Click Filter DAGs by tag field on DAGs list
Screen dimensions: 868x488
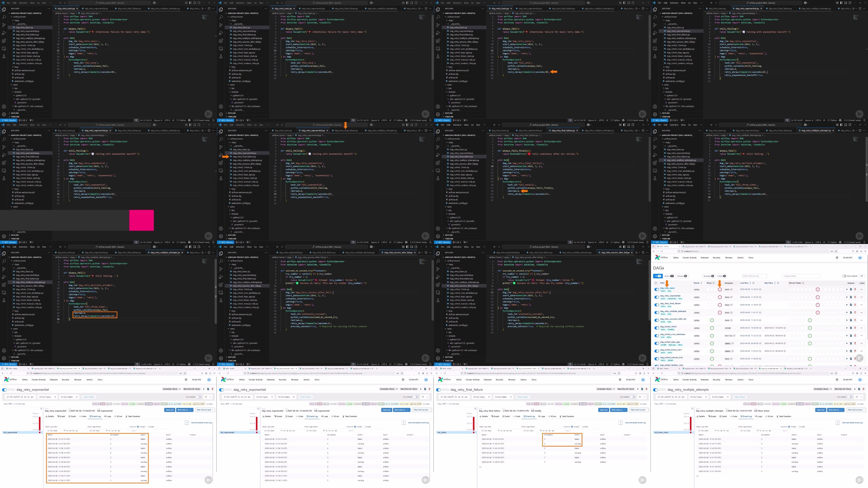pyautogui.click(x=754, y=276)
